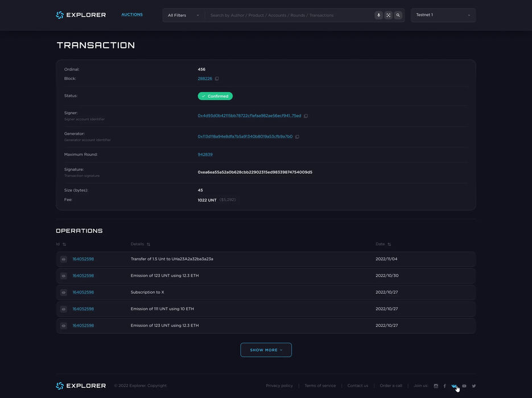Click the QR scan icon in search bar
This screenshot has width=532, height=398.
click(388, 15)
